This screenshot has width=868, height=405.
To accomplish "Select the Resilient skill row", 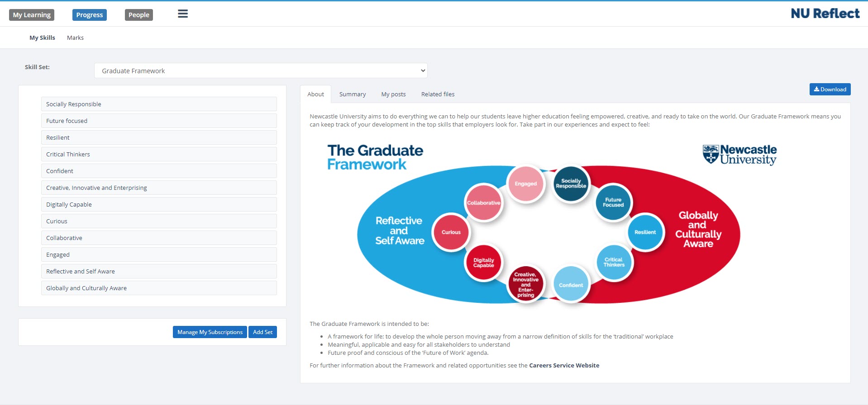I will point(159,137).
